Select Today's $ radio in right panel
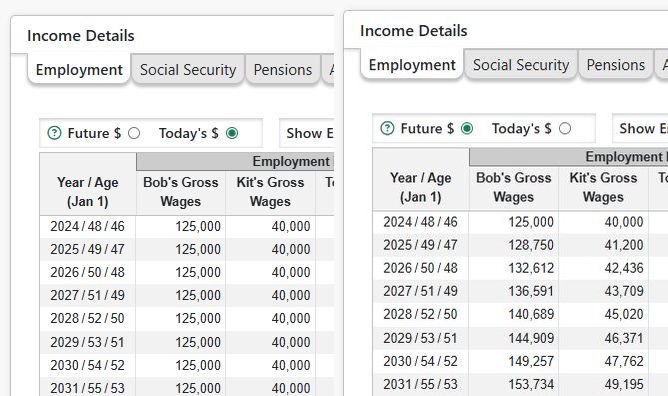 click(565, 128)
